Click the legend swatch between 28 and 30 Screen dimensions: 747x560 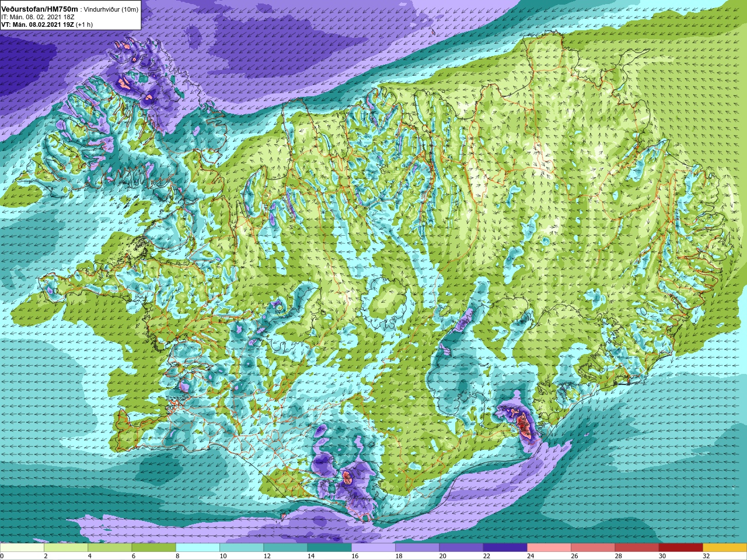point(637,548)
